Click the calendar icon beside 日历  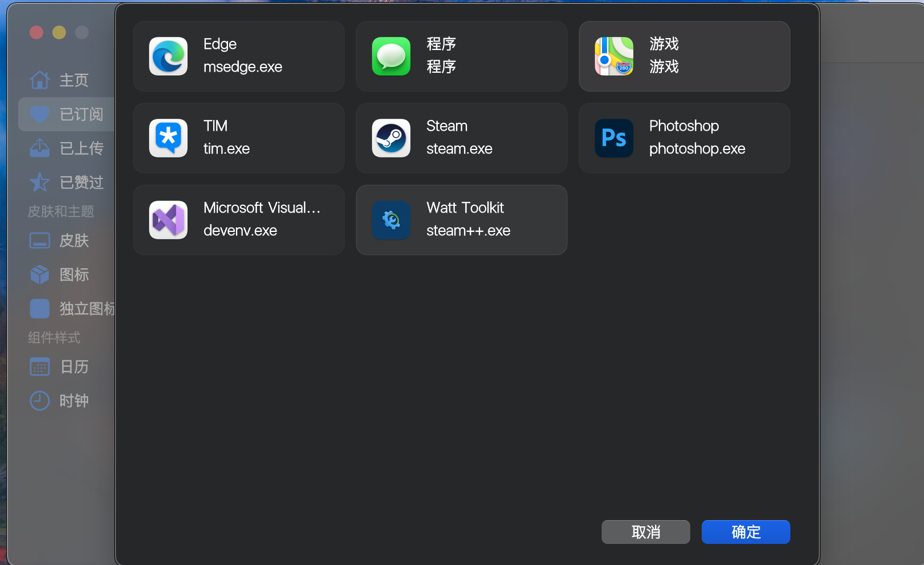(40, 367)
